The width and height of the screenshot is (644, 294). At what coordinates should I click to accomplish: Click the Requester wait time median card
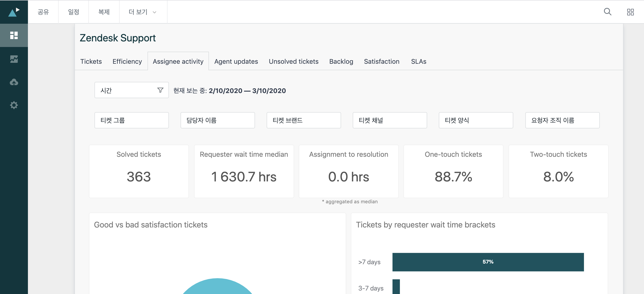(244, 171)
